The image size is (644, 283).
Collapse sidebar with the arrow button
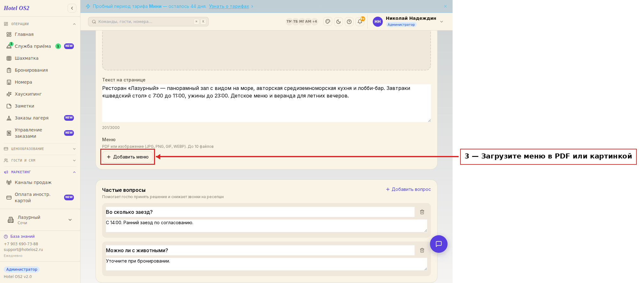point(72,8)
